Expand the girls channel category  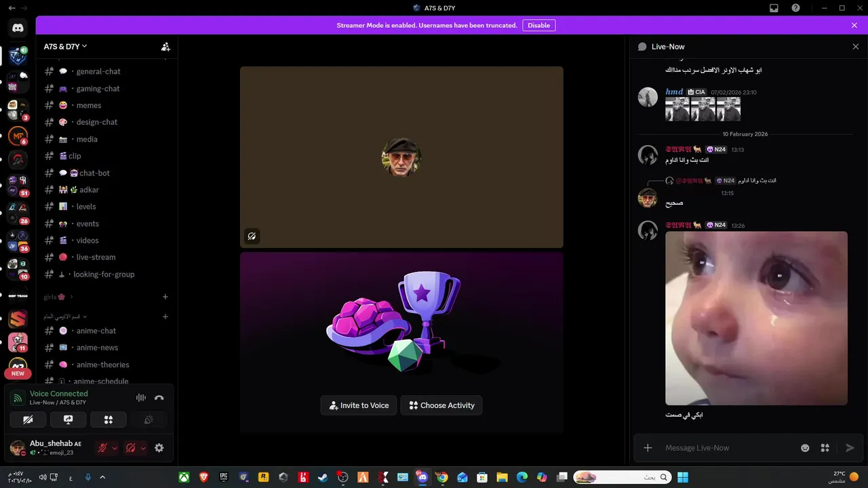click(58, 297)
